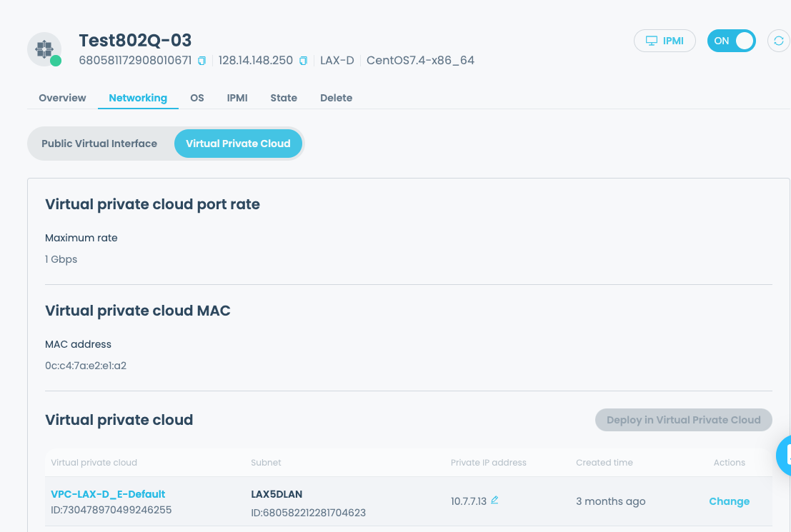The height and width of the screenshot is (532, 791).
Task: Open the IPMI console button
Action: click(665, 41)
